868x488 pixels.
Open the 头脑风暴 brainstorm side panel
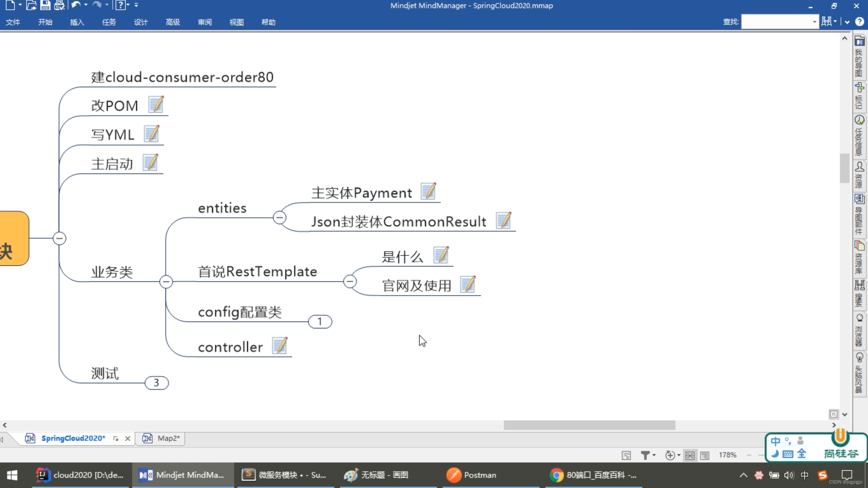click(x=859, y=373)
